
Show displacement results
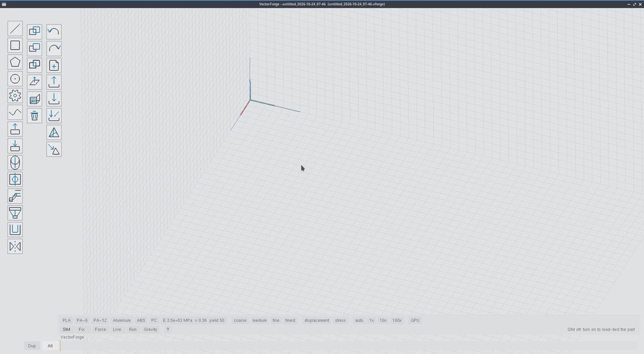click(x=317, y=320)
